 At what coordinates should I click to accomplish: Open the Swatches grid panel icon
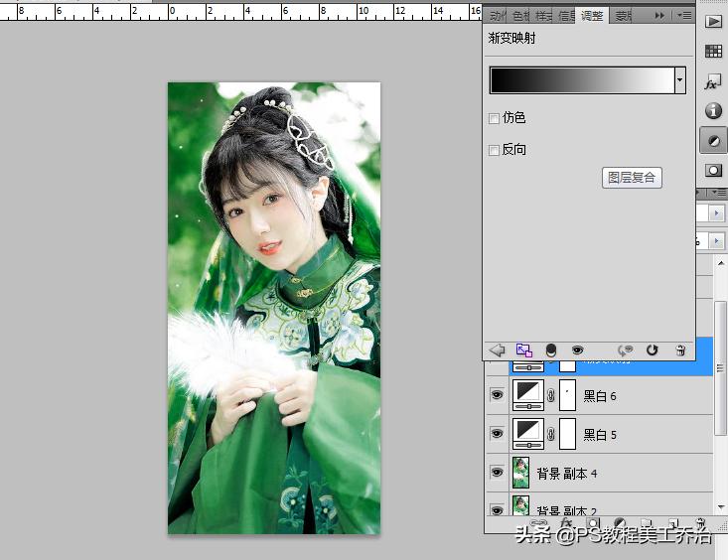click(713, 51)
